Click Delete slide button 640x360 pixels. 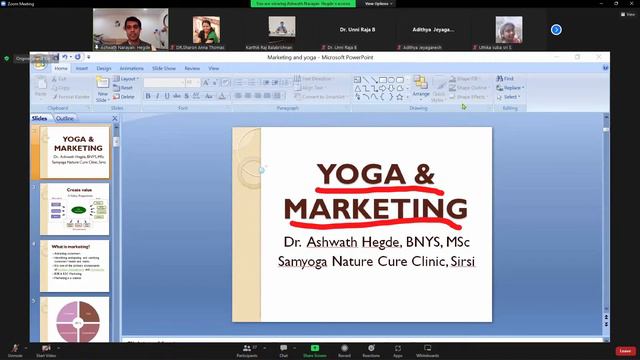pyautogui.click(x=124, y=97)
